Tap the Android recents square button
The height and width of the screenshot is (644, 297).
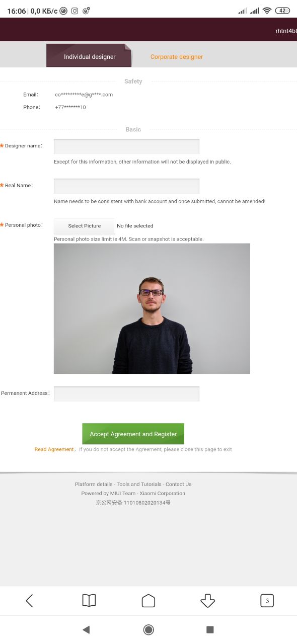point(210,629)
